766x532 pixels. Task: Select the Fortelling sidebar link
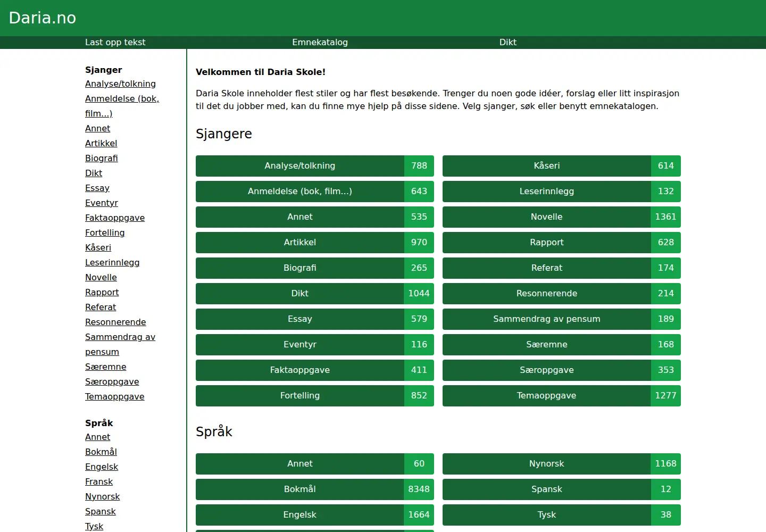(105, 233)
